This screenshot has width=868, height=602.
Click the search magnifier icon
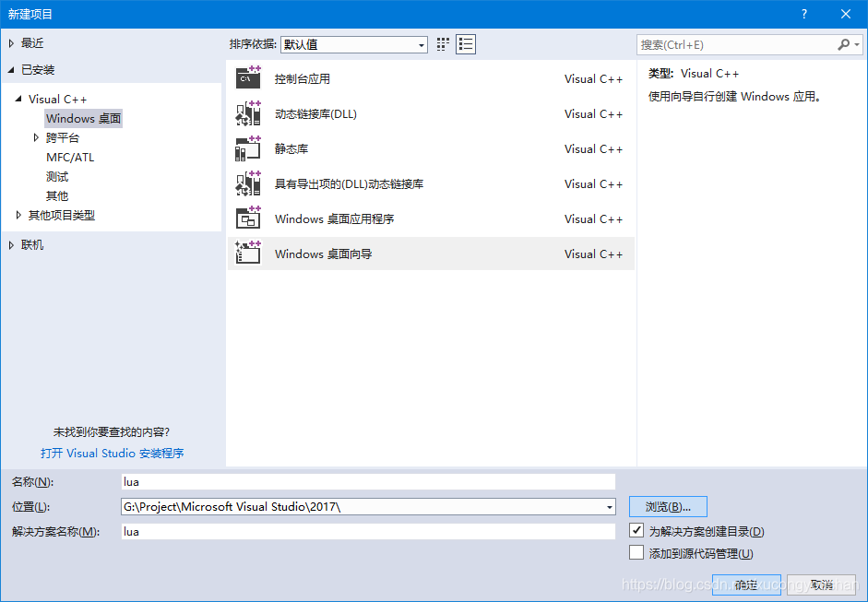pos(843,44)
